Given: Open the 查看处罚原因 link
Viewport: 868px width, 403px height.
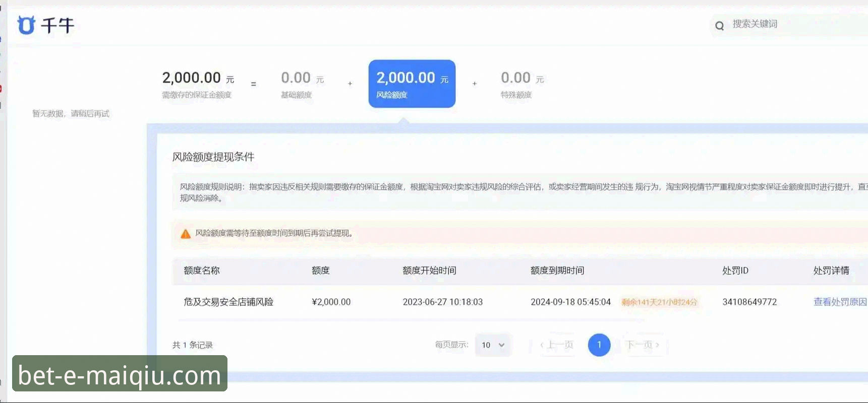Looking at the screenshot, I should 840,302.
